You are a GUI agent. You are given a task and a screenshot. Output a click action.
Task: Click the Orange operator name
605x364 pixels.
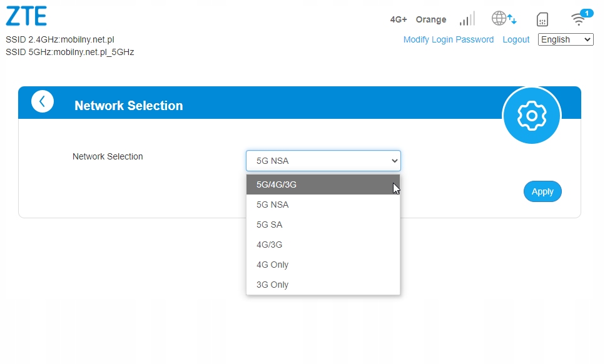[x=430, y=19]
